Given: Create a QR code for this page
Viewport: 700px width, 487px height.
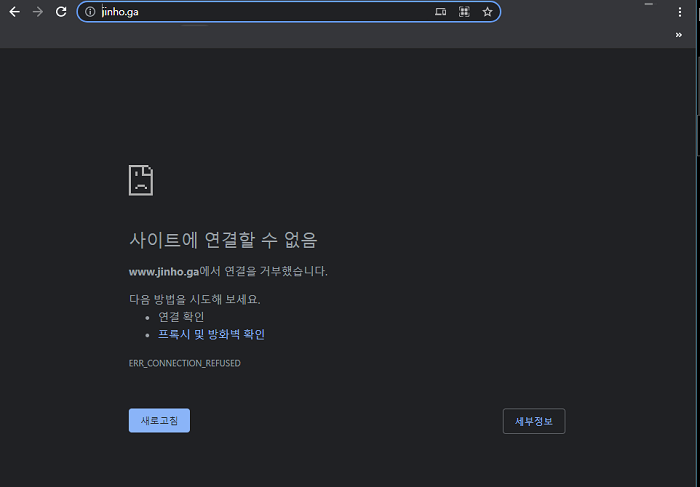Looking at the screenshot, I should 464,12.
